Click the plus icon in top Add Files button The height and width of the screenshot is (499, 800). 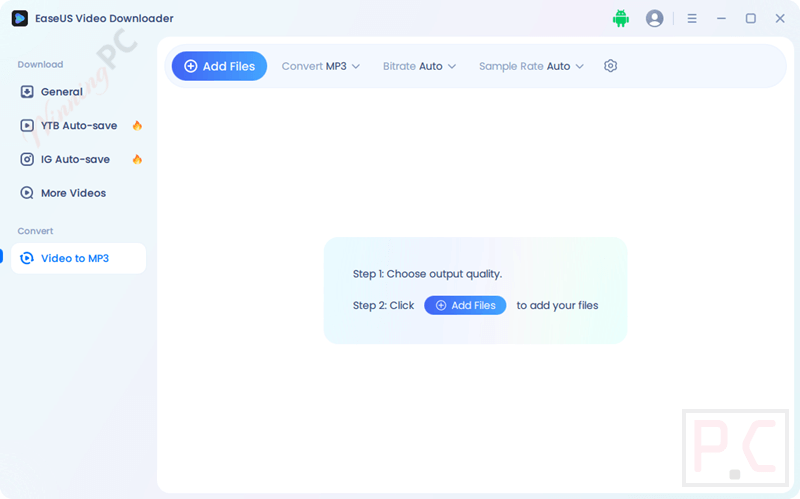coord(190,66)
